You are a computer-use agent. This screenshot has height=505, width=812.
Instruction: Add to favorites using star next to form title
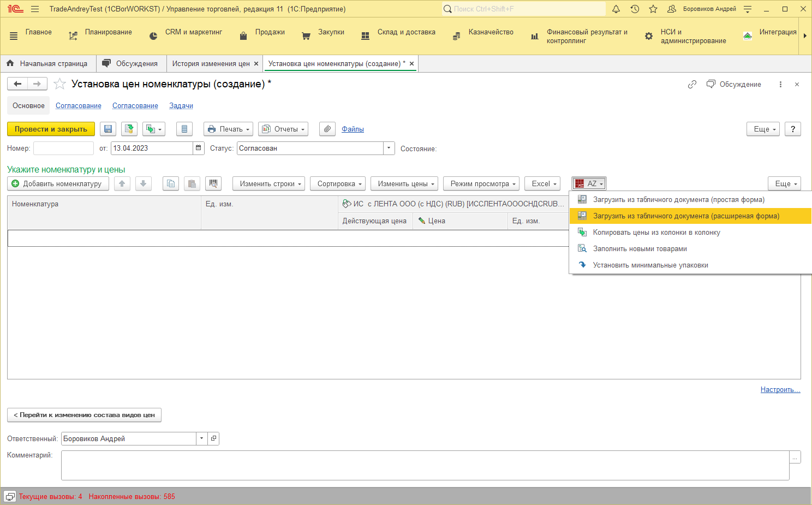(x=60, y=84)
